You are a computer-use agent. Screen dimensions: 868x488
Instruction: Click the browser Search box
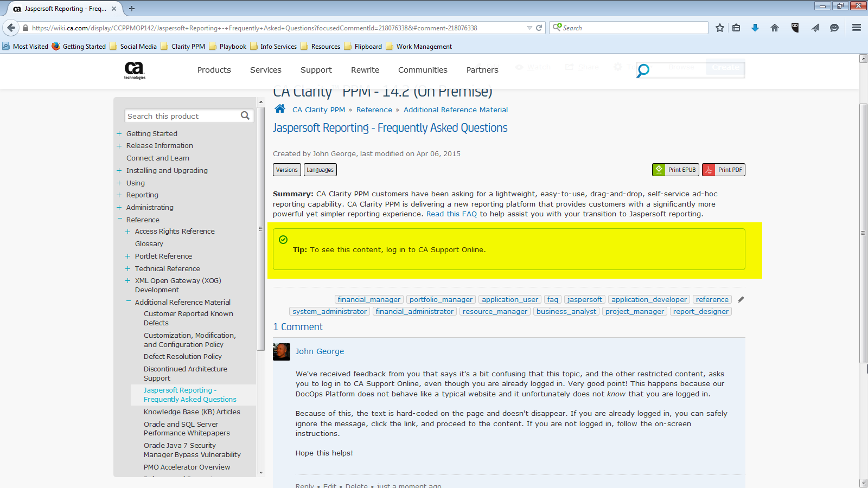pos(629,28)
